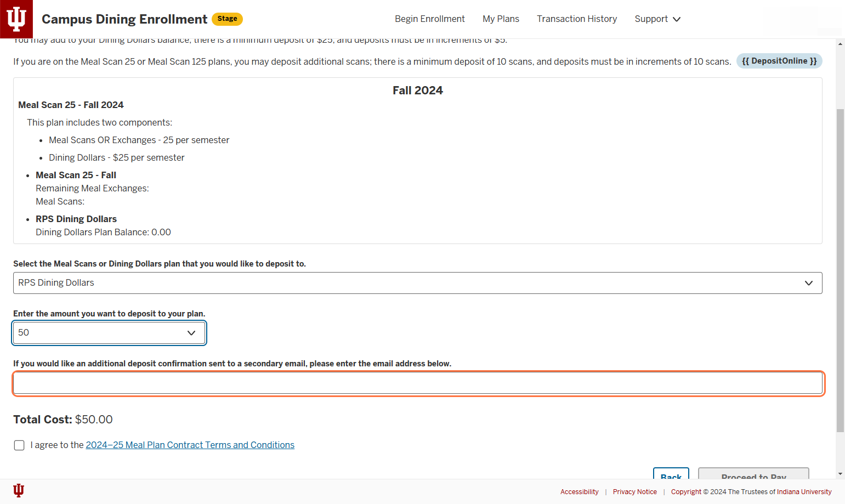Focus the secondary email input field
The width and height of the screenshot is (845, 504).
418,383
